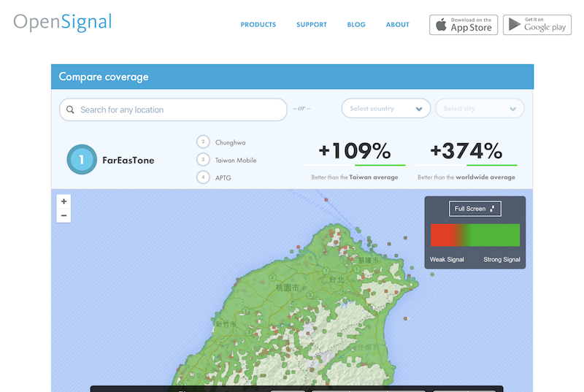Viewport: 584px width, 392px height.
Task: Click the APTG carrier name
Action: (223, 178)
